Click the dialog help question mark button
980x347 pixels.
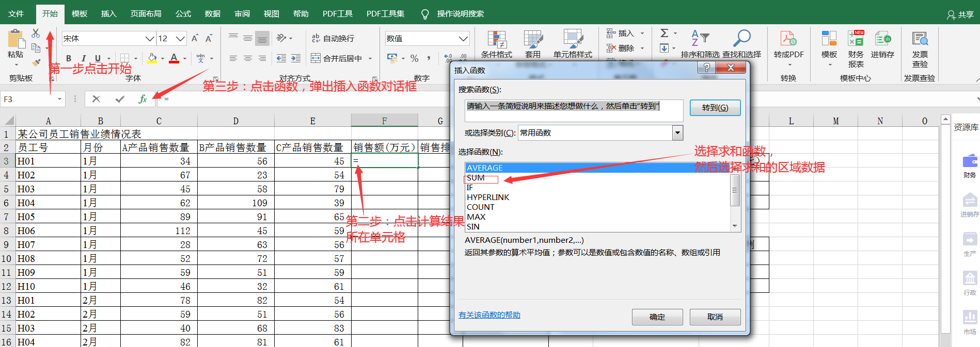pyautogui.click(x=706, y=68)
